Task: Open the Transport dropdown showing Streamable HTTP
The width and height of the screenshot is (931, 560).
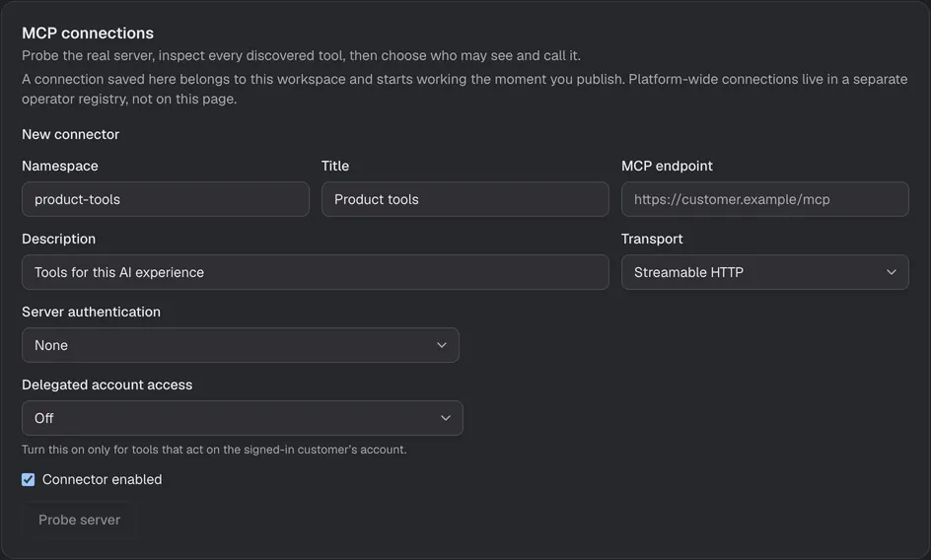Action: 764,272
